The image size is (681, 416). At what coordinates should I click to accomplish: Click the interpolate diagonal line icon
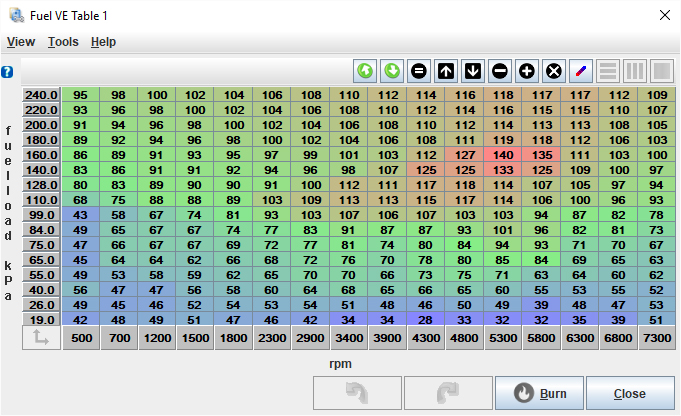click(x=581, y=71)
